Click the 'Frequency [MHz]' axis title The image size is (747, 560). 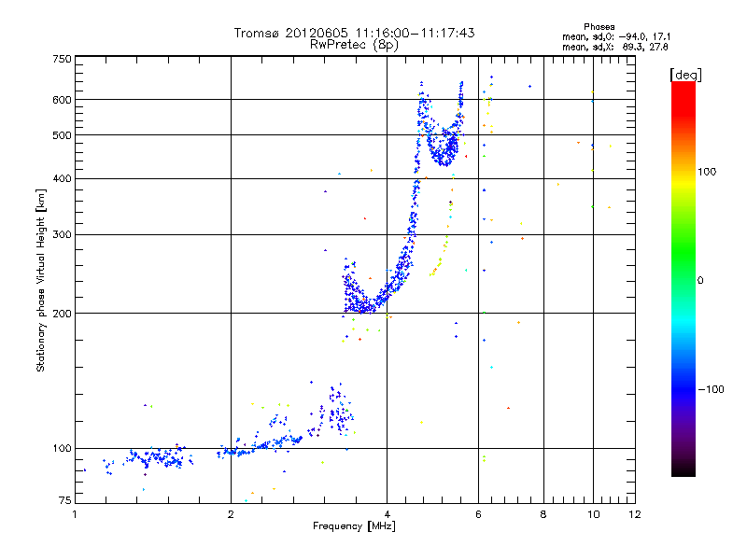[354, 526]
